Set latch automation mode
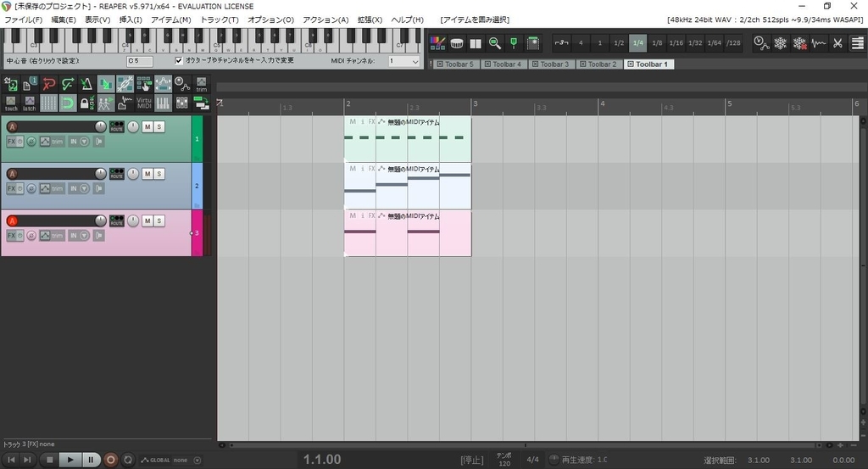Viewport: 868px width, 469px height. pyautogui.click(x=30, y=103)
